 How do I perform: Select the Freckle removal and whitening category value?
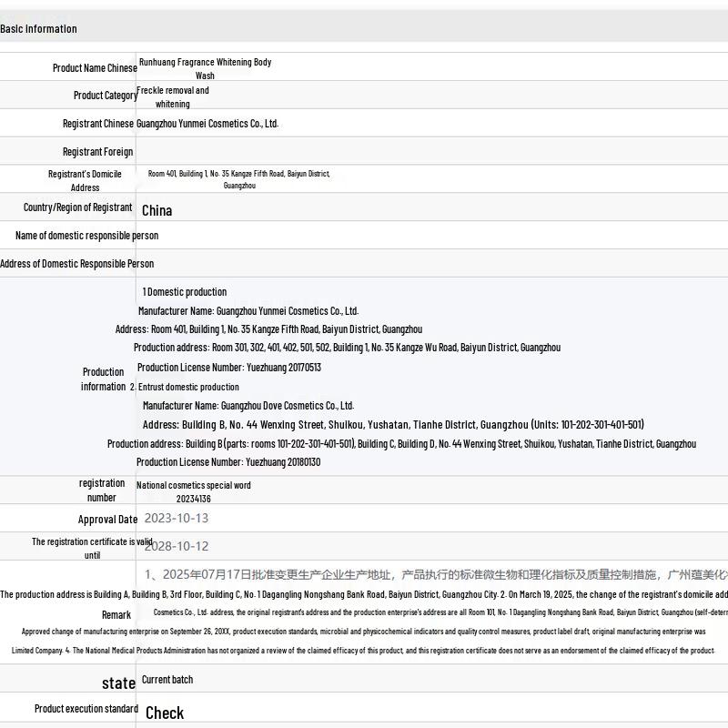pos(172,97)
